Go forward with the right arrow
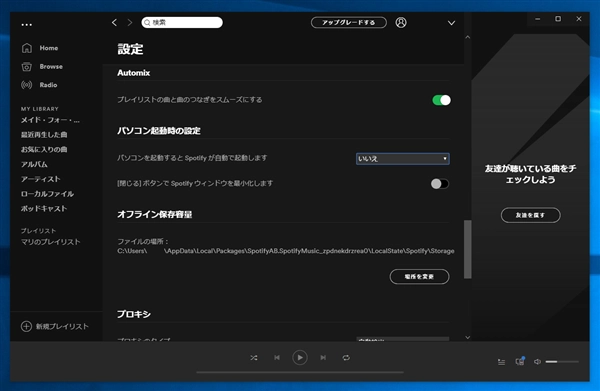600x391 pixels. pyautogui.click(x=130, y=23)
